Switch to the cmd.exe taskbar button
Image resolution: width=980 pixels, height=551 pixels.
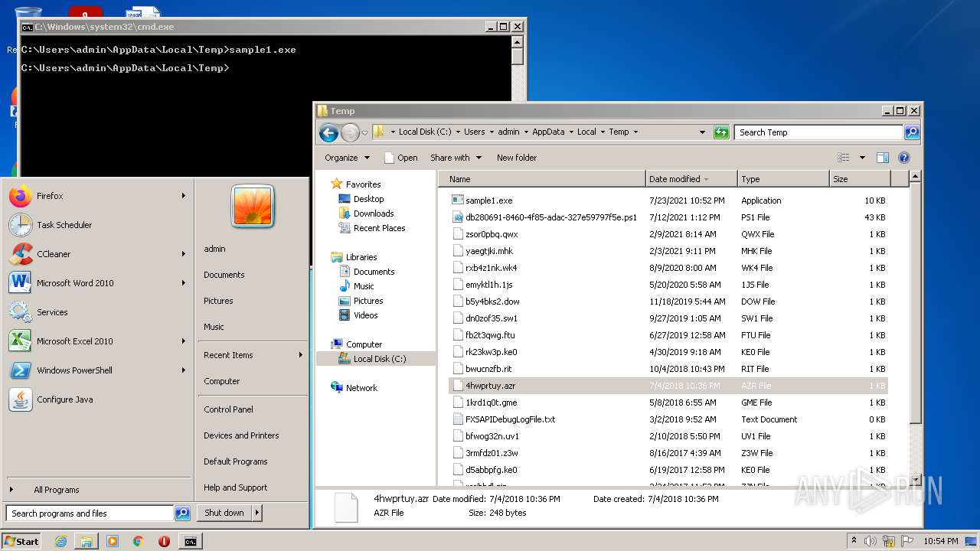tap(190, 541)
